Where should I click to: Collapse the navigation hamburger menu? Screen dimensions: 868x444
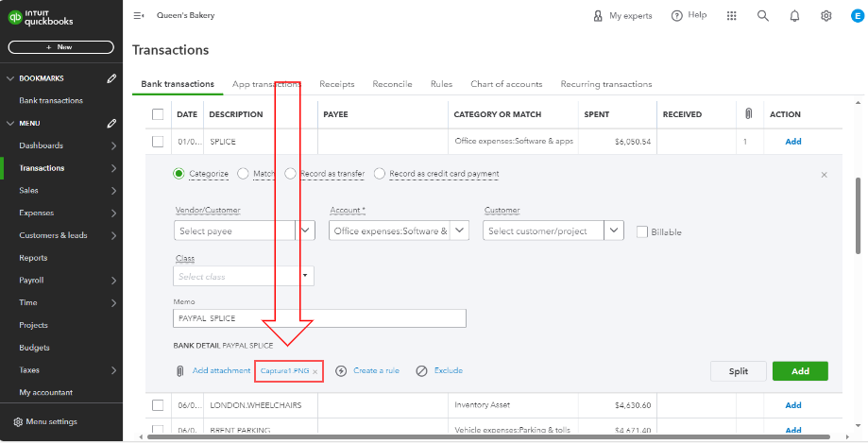139,16
